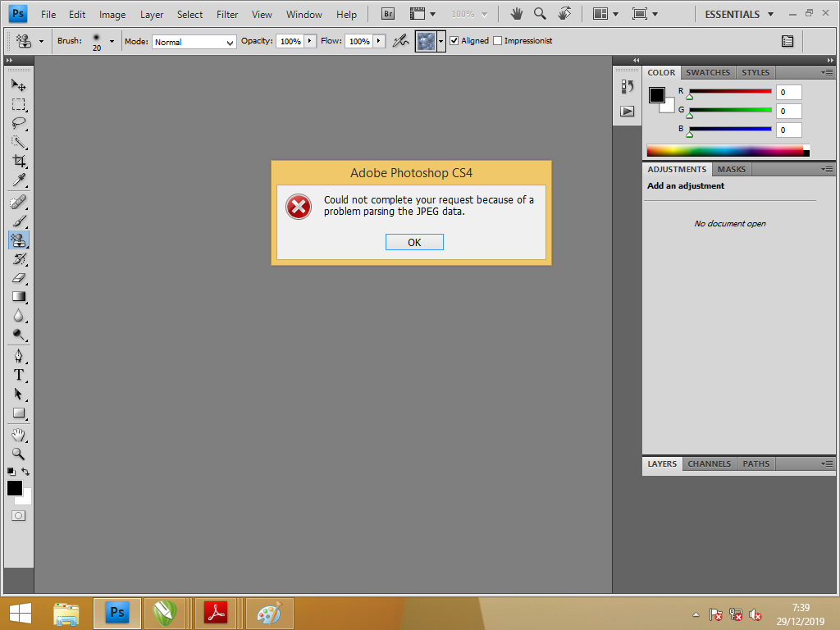The image size is (840, 630).
Task: Select the Blur tool
Action: click(x=19, y=316)
